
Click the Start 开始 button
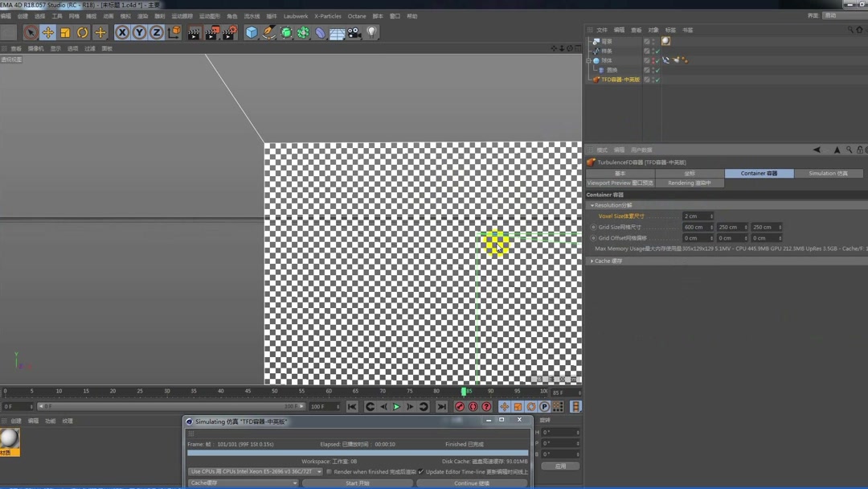[358, 482]
